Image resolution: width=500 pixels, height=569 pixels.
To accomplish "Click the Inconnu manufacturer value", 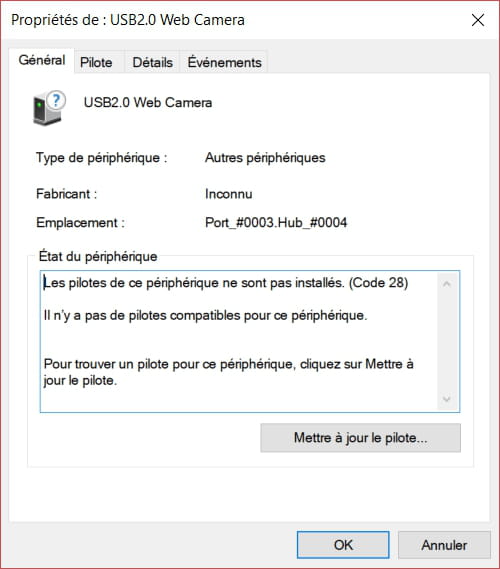I will tap(229, 194).
